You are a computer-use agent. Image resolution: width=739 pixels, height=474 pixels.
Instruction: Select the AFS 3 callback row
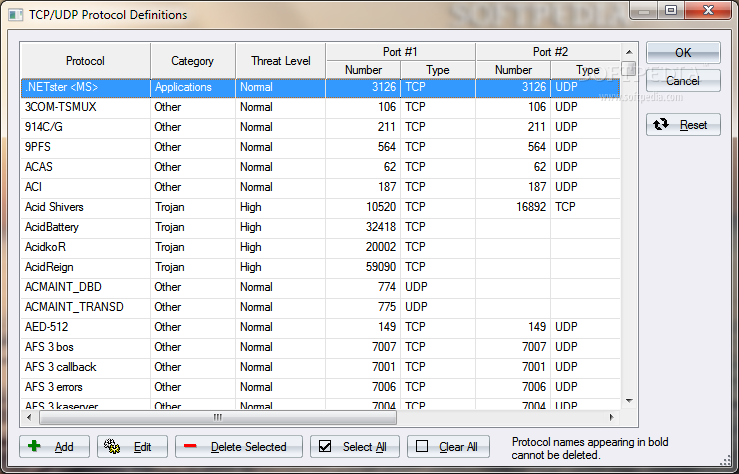tap(320, 367)
